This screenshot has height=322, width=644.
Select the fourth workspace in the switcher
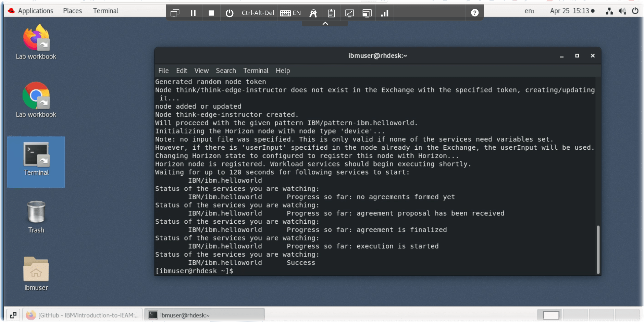tap(627, 315)
